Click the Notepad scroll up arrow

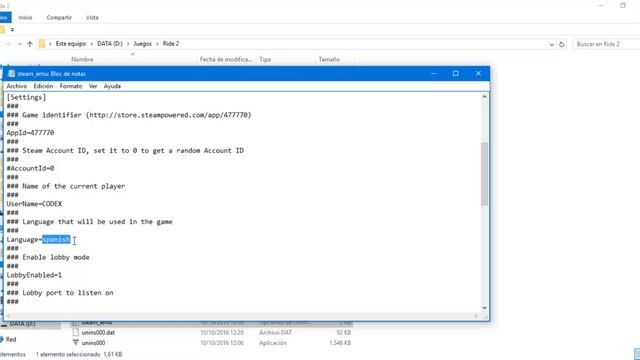click(x=484, y=97)
